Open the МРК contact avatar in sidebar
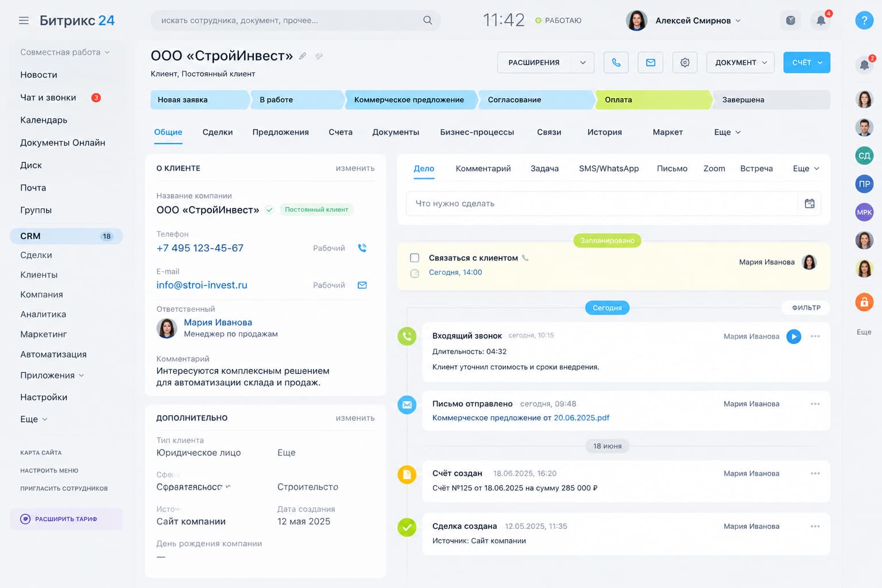882x588 pixels. (x=864, y=212)
